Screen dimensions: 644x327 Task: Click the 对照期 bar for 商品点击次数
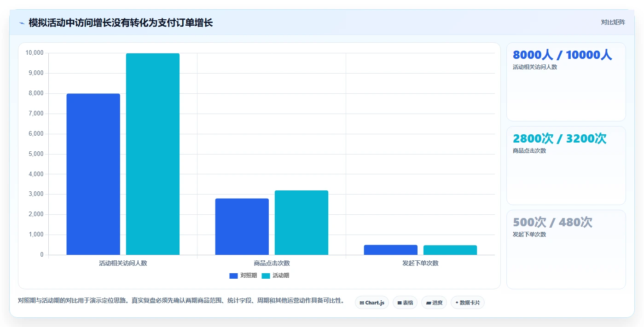(x=242, y=227)
